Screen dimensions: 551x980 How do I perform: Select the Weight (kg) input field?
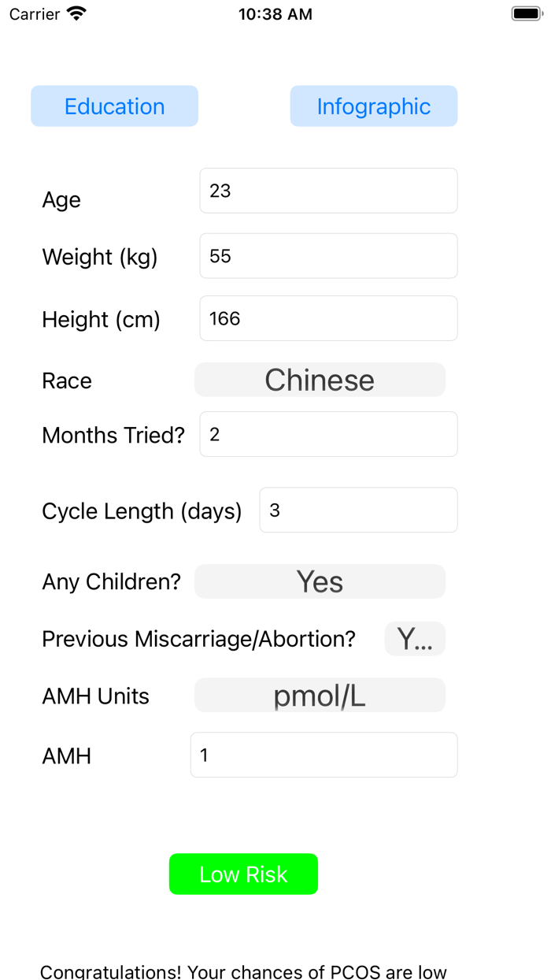[x=327, y=255]
